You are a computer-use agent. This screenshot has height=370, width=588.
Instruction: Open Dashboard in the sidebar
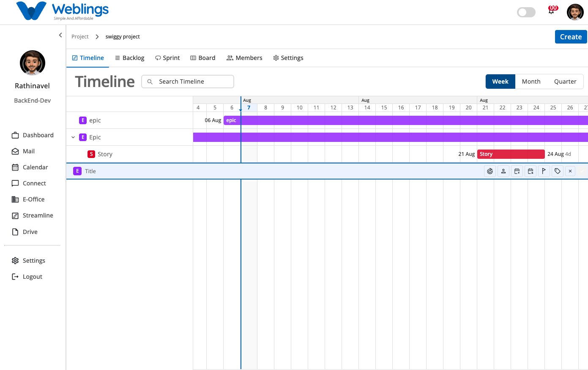point(33,135)
